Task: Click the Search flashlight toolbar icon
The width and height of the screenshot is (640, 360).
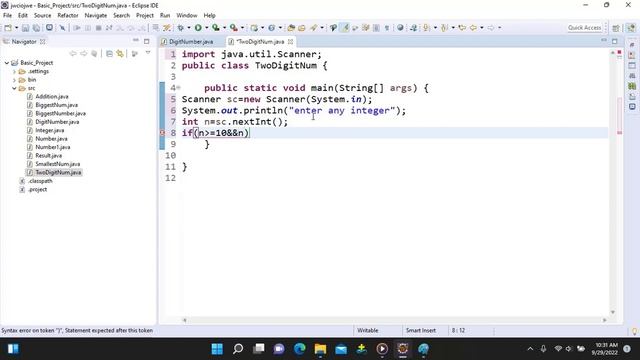Action: click(x=313, y=28)
